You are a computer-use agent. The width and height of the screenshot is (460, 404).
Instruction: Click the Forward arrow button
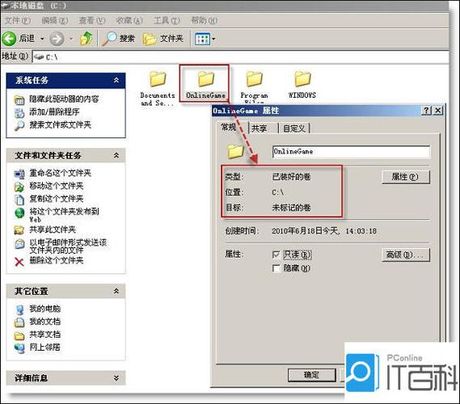click(57, 39)
